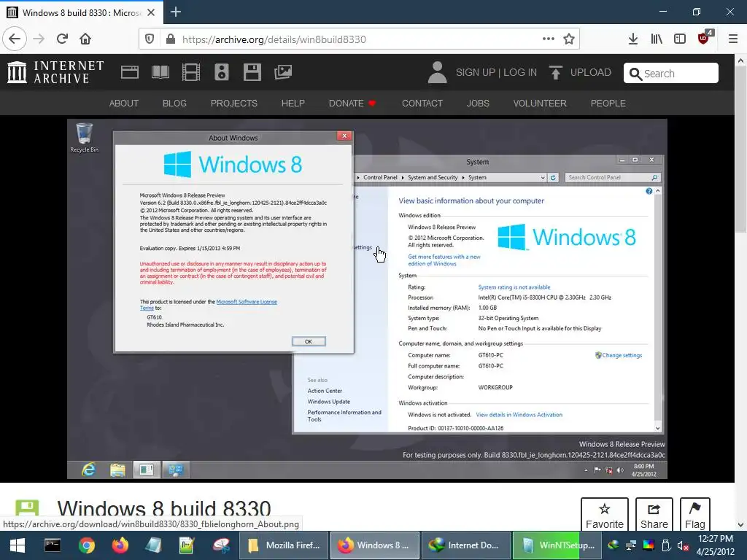Click the Flag button
Viewport: 747px width, 560px height.
695,516
